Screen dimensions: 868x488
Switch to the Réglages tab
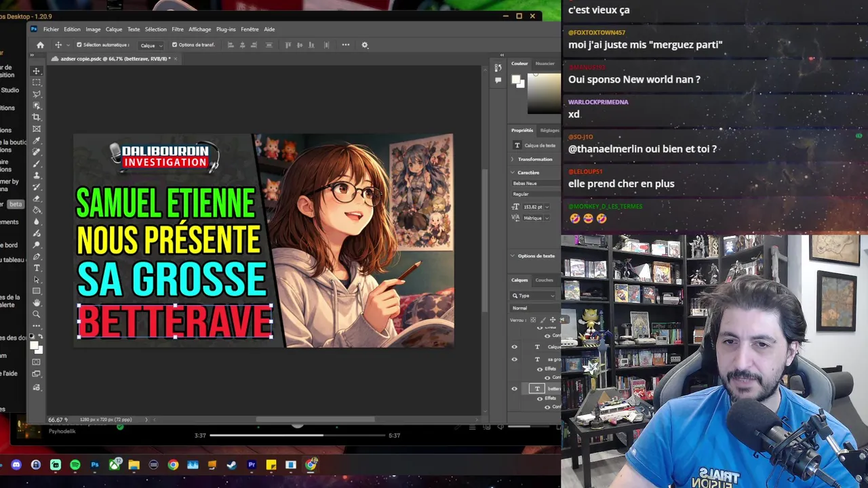click(x=550, y=130)
